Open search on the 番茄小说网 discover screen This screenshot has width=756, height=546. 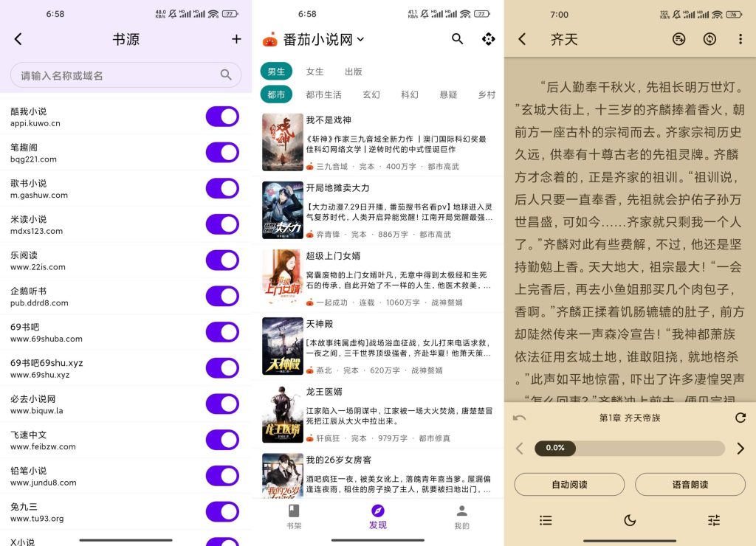tap(457, 38)
